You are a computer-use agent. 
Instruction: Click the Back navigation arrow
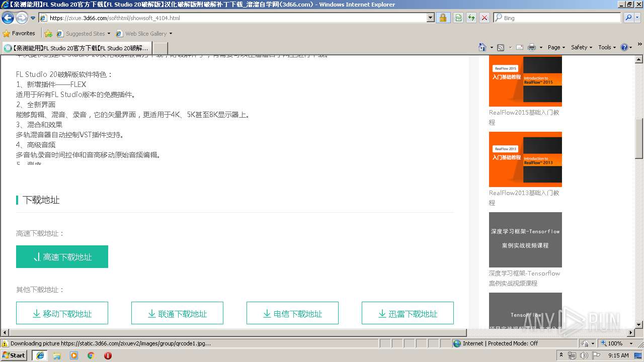[x=8, y=18]
